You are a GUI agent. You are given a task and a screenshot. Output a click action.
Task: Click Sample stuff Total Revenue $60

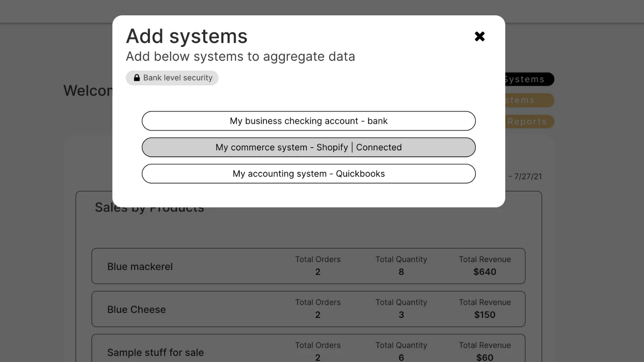click(x=485, y=358)
